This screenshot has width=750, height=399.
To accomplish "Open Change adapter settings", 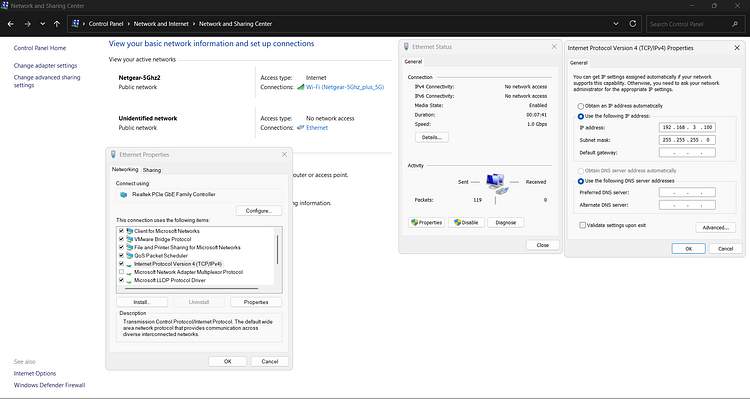I will (45, 66).
